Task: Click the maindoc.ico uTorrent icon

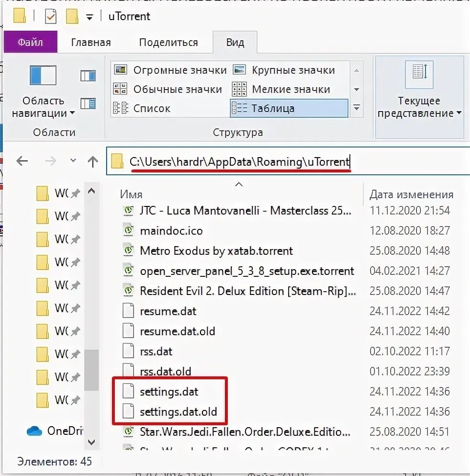Action: click(x=128, y=230)
